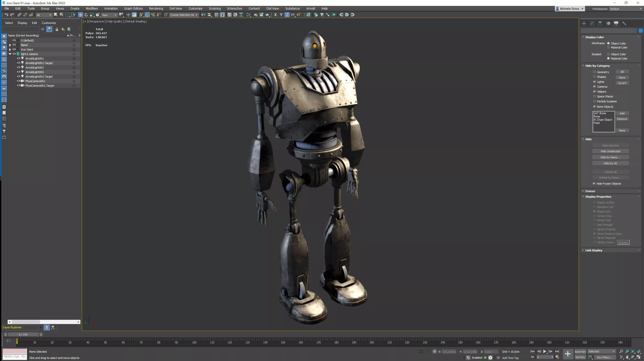The height and width of the screenshot is (361, 644).
Task: Open the Rendering menu
Action: [156, 9]
